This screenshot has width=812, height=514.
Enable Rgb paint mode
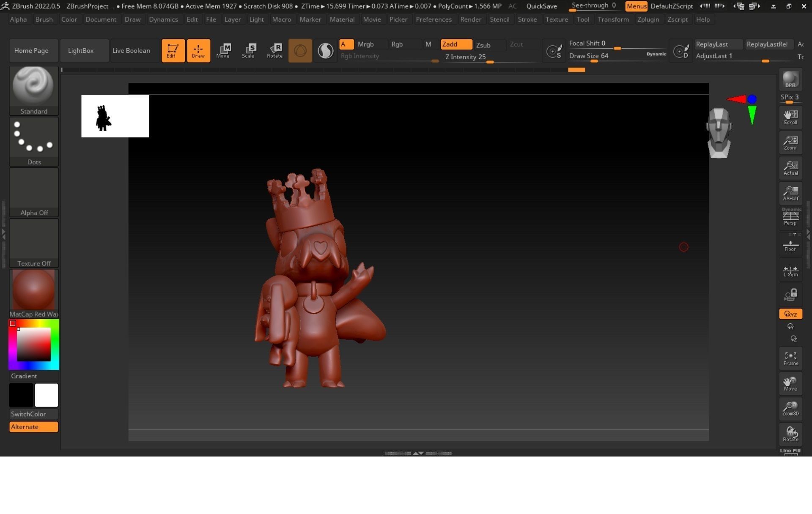[x=405, y=44]
